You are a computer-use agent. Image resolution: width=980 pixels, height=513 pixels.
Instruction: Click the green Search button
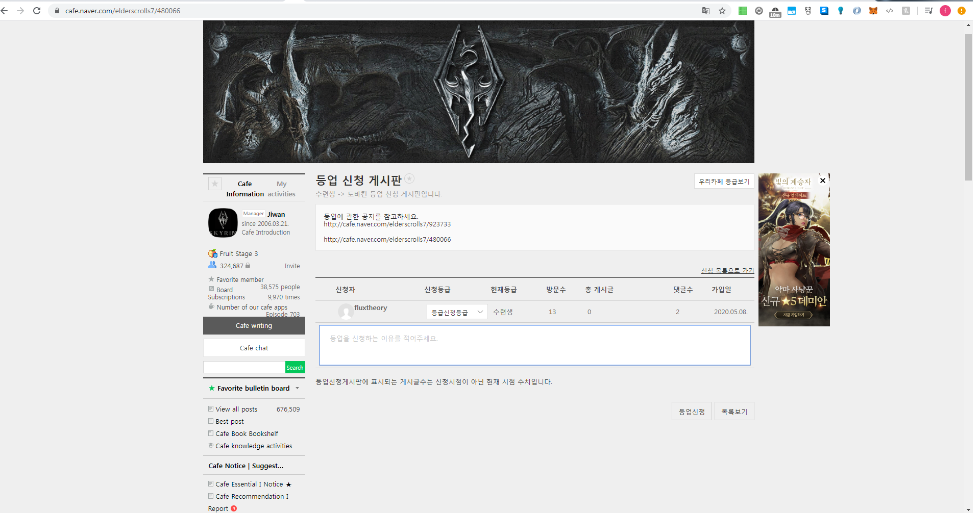(x=295, y=368)
